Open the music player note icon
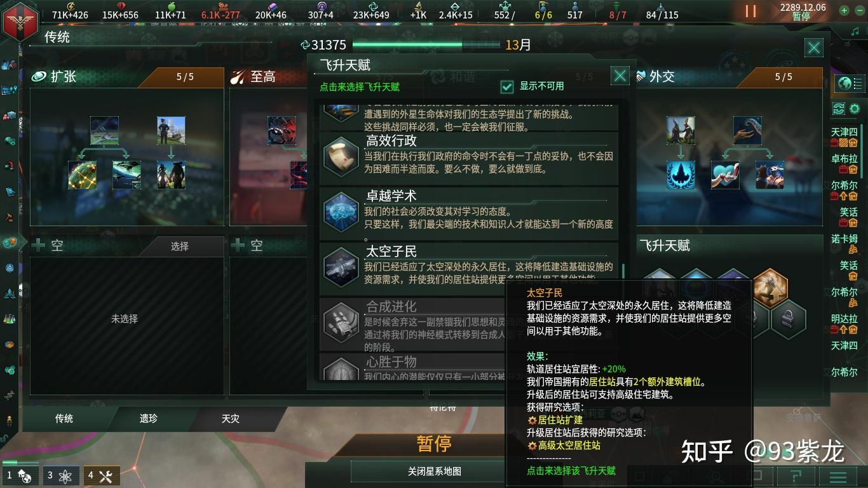 854,31
